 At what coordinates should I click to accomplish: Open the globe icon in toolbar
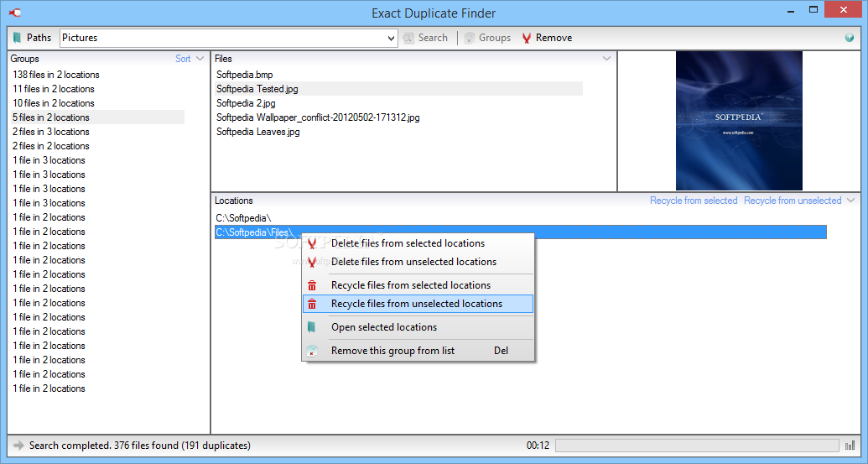point(850,38)
